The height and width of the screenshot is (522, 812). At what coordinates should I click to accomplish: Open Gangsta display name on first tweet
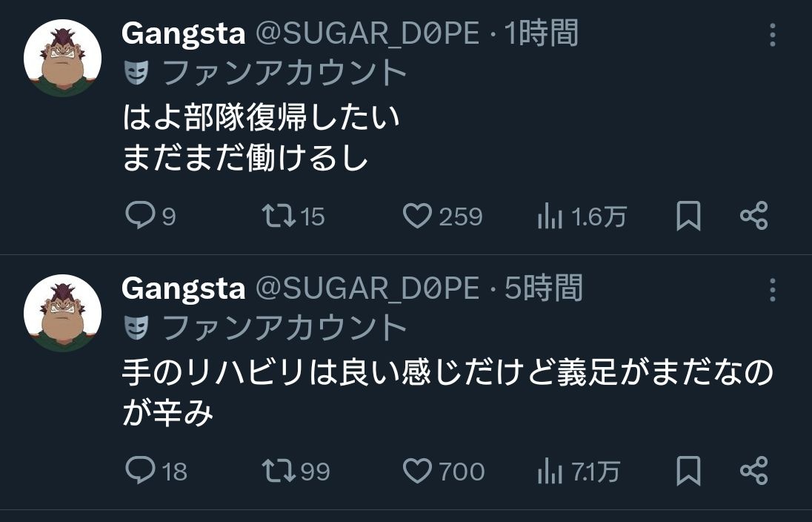(x=183, y=34)
